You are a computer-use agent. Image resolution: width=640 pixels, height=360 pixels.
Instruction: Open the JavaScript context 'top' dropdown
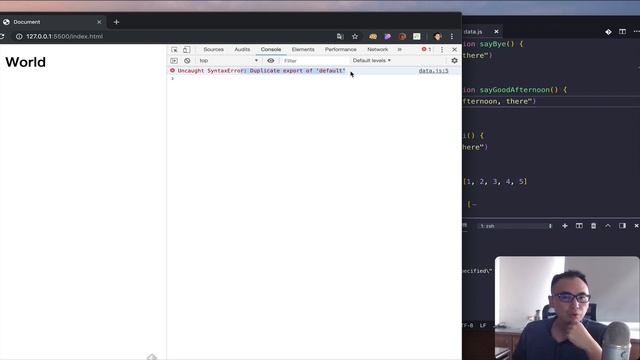(229, 60)
